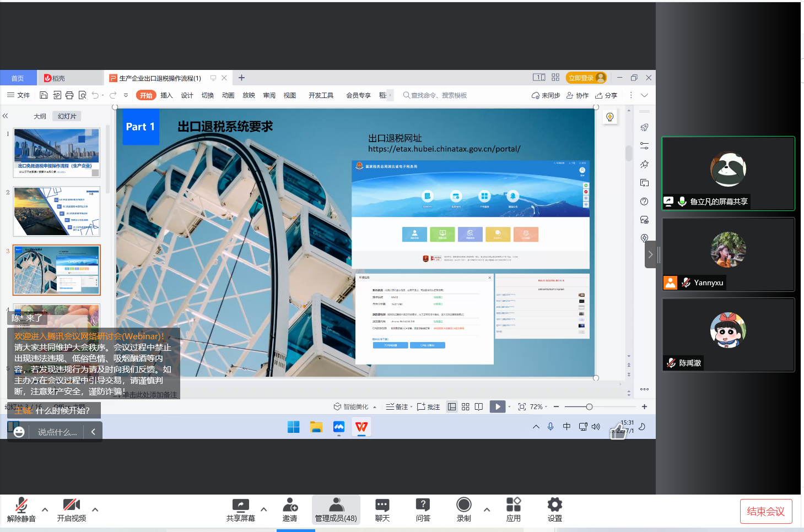
Task: Collapse the chat message overlay arrow
Action: click(x=93, y=432)
